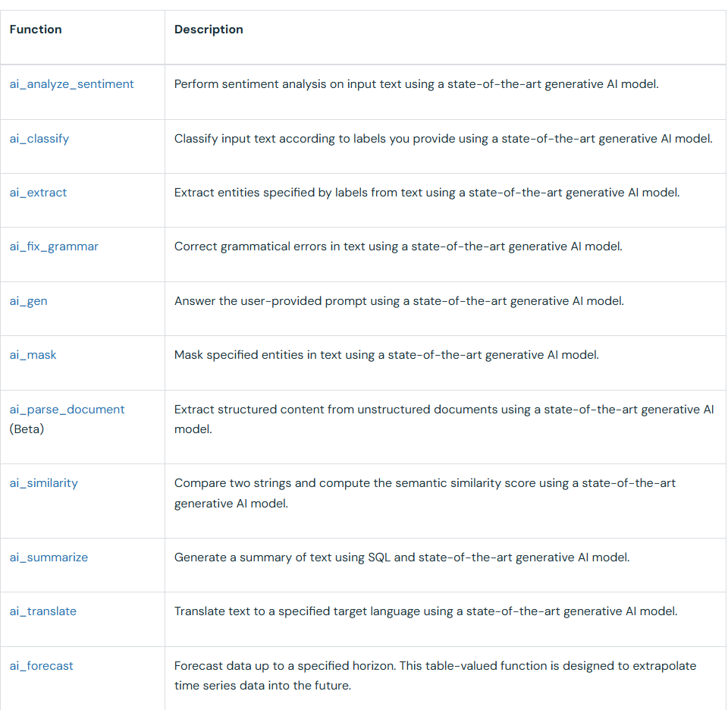The image size is (728, 710).
Task: Navigate to the ai_summarize link
Action: (x=49, y=558)
